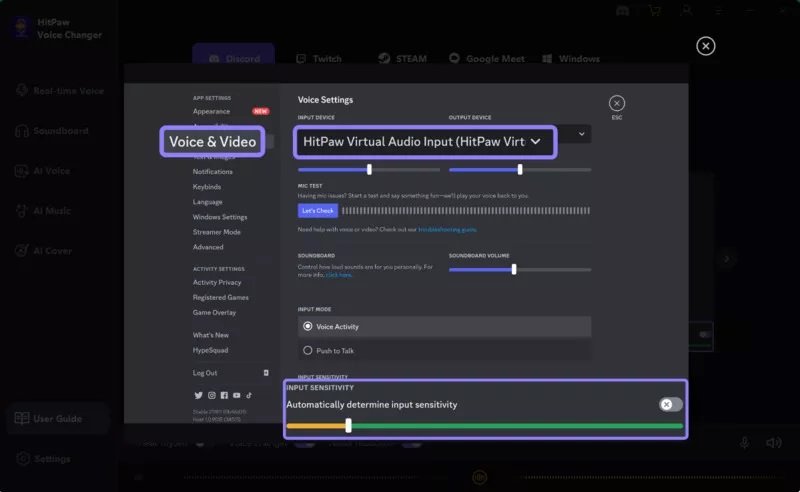
Task: Open Soundboard in the HitPaw sidebar
Action: (x=52, y=131)
